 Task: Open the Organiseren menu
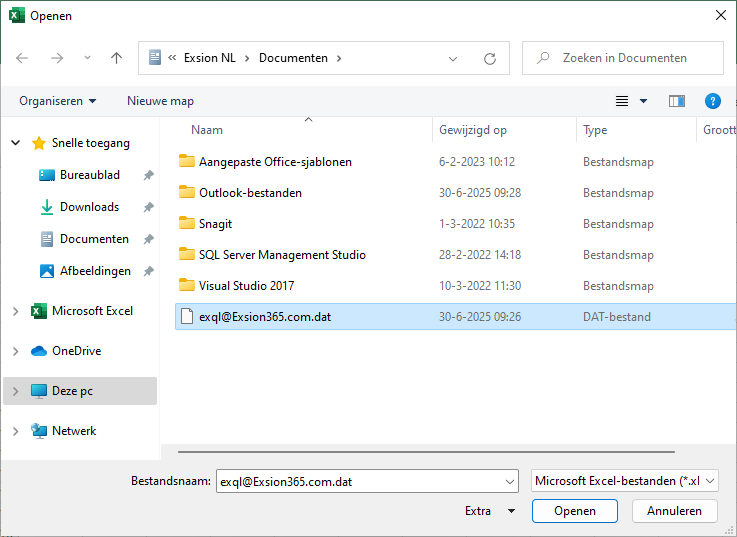(57, 101)
